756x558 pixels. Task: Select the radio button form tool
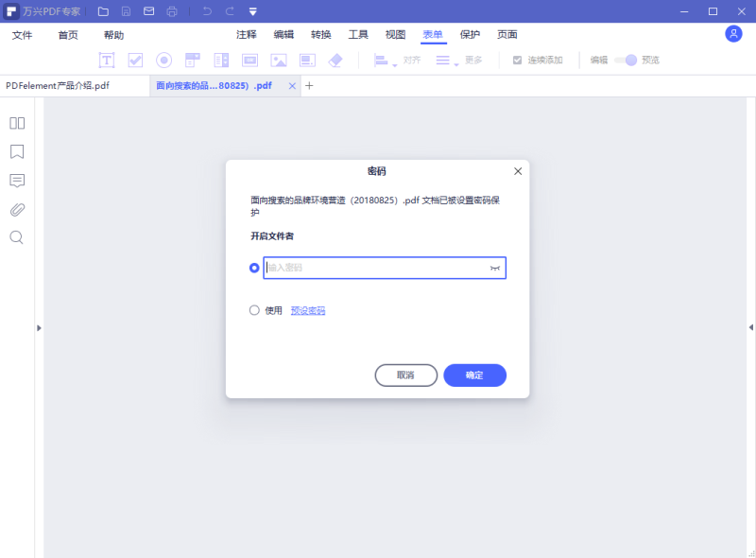(x=163, y=59)
